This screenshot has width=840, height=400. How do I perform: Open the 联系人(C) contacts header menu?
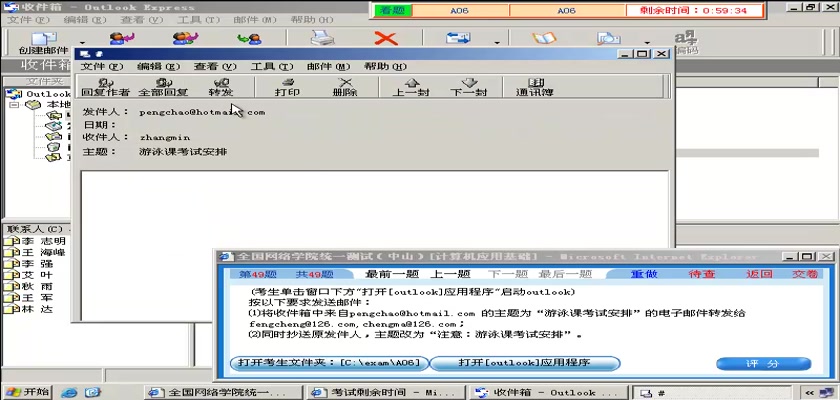pyautogui.click(x=35, y=229)
